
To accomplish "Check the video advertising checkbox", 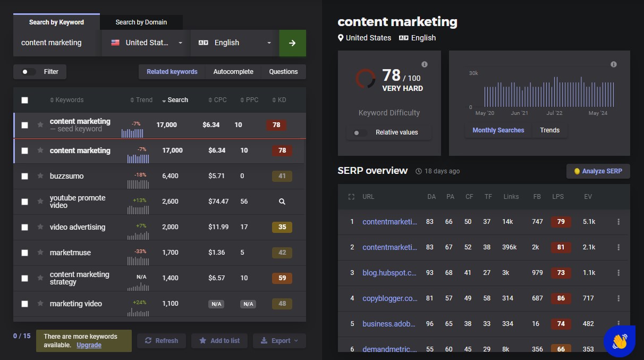I will point(24,227).
